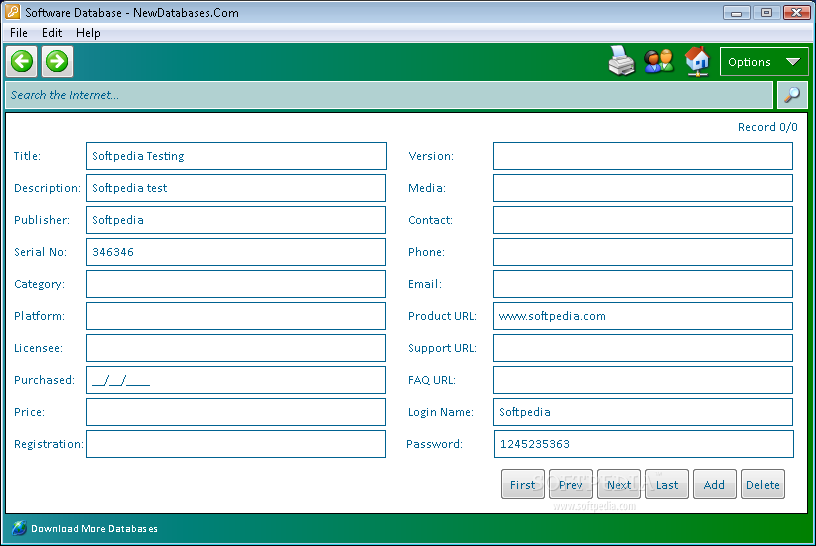This screenshot has height=546, width=816.
Task: Click the globe icon in bottom bar
Action: click(x=19, y=528)
